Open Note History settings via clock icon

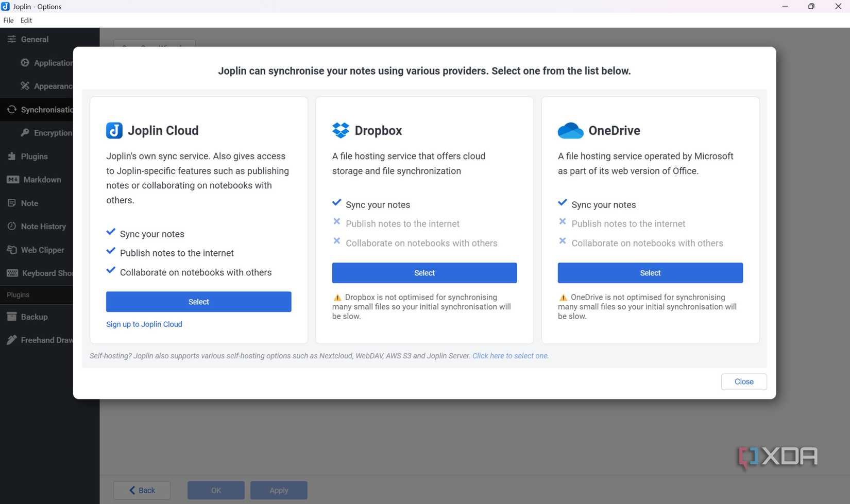coord(12,226)
